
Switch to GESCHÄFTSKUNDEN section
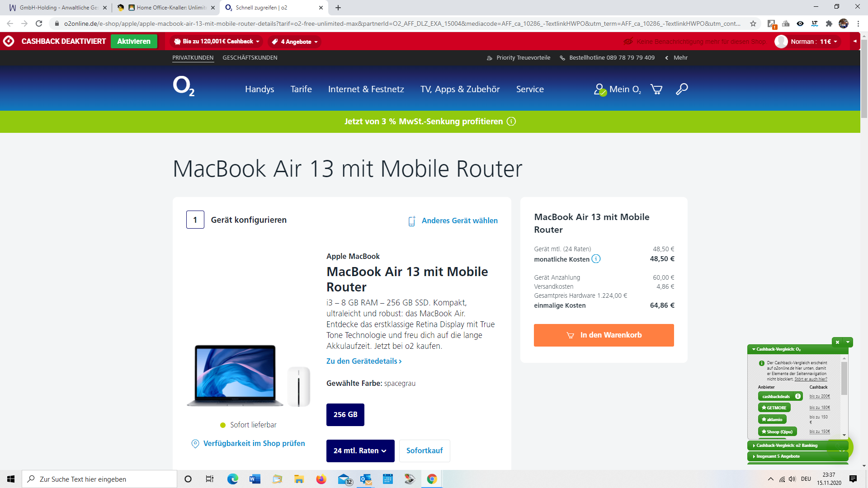point(250,58)
